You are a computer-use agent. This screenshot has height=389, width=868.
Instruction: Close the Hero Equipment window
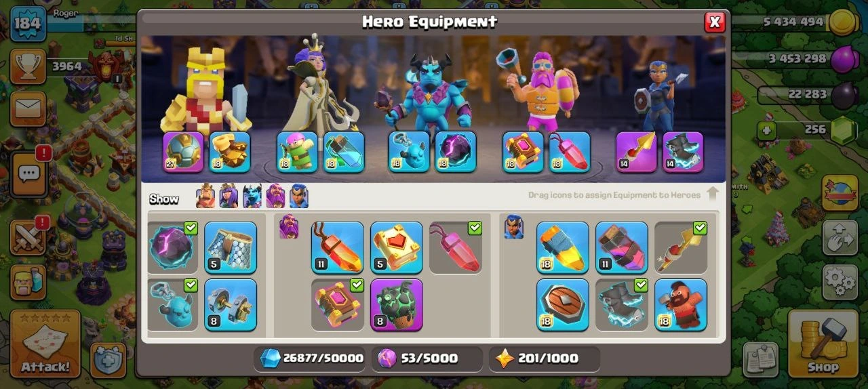pyautogui.click(x=714, y=22)
